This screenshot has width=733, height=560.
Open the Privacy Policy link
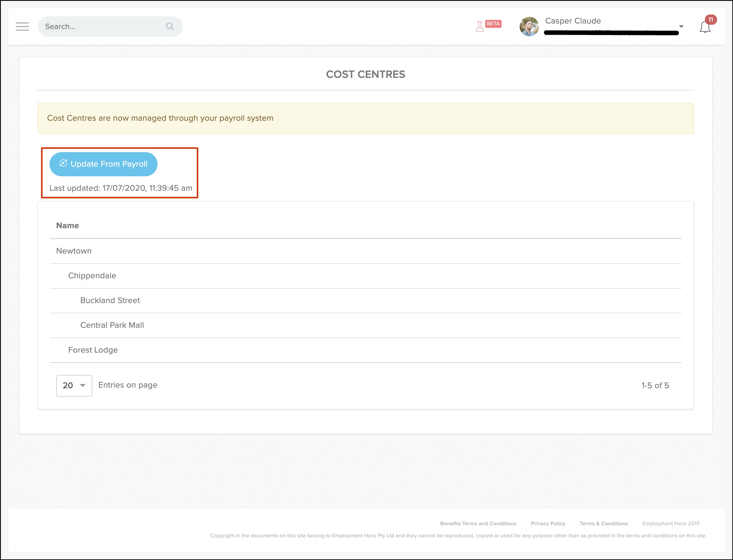(x=548, y=523)
